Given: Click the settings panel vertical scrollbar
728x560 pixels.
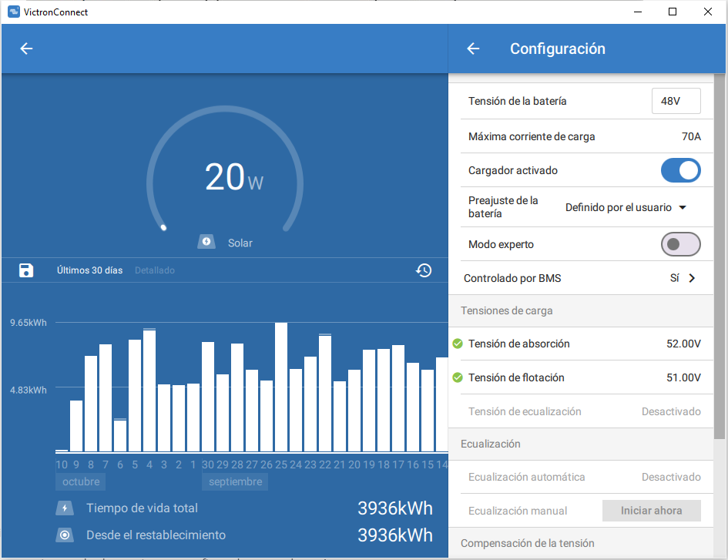Looking at the screenshot, I should point(720,254).
